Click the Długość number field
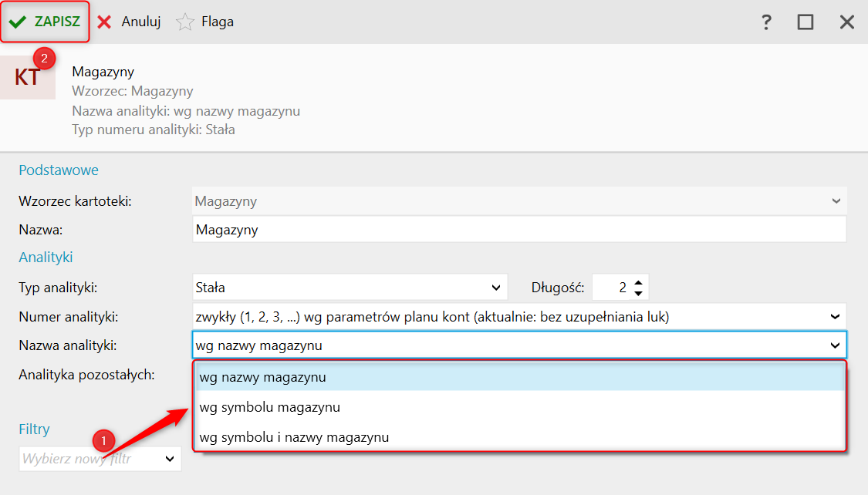 [612, 288]
